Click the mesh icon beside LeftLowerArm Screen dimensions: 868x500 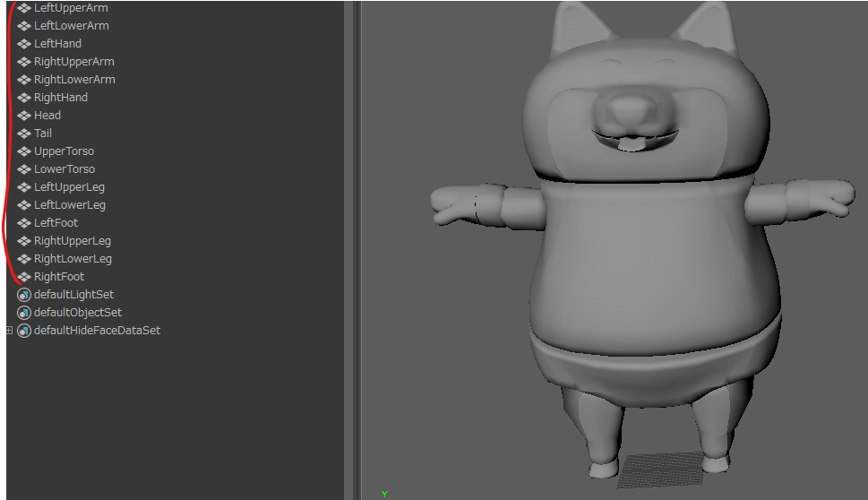24,25
